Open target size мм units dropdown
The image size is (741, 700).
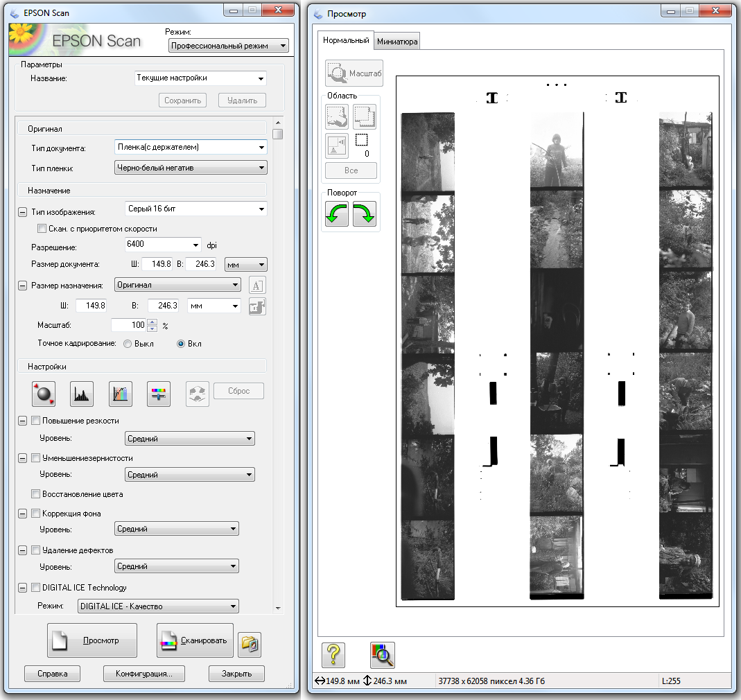[214, 306]
